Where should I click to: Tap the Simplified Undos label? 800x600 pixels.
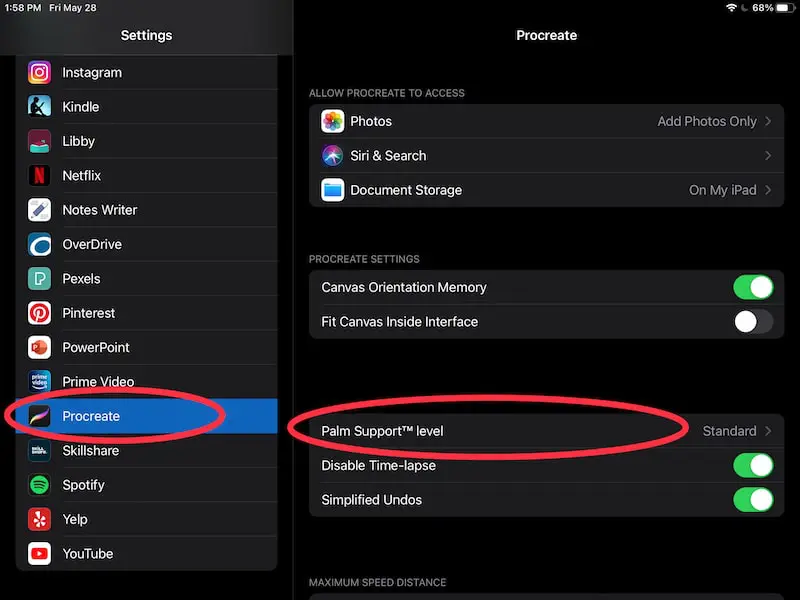(371, 500)
